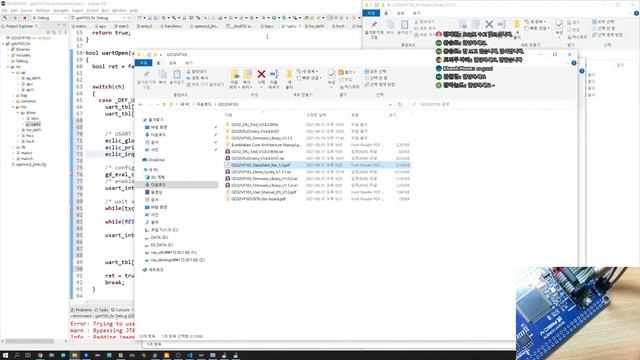Click File Explorer icon in taskbar
This screenshot has height=360, width=640.
tap(74, 356)
